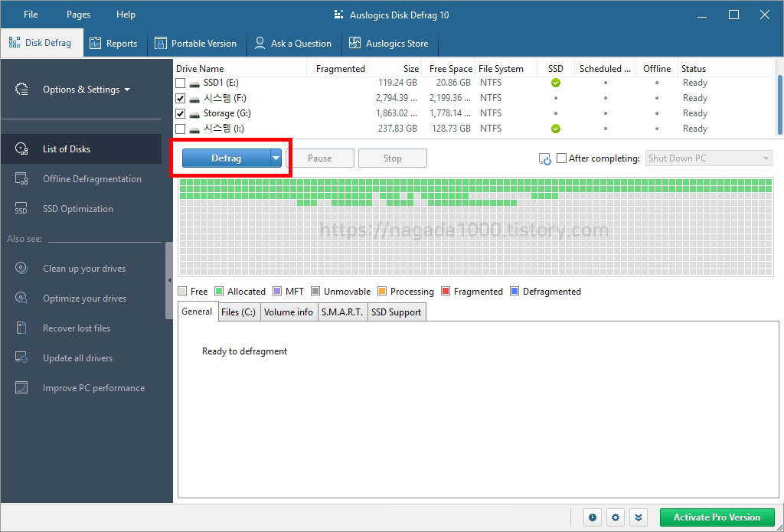Viewport: 784px width, 532px height.
Task: Collapse the sidebar with the arrow handle
Action: point(169,280)
